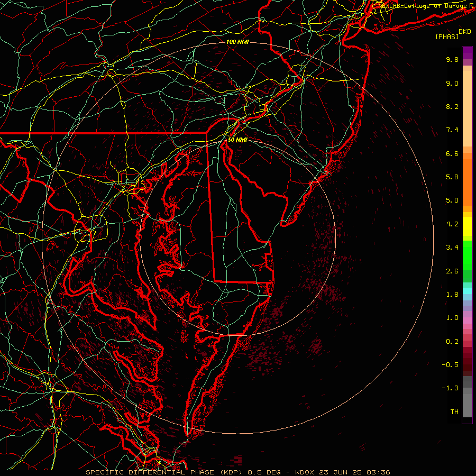Click the "23 JUN 25" date text

(x=340, y=472)
